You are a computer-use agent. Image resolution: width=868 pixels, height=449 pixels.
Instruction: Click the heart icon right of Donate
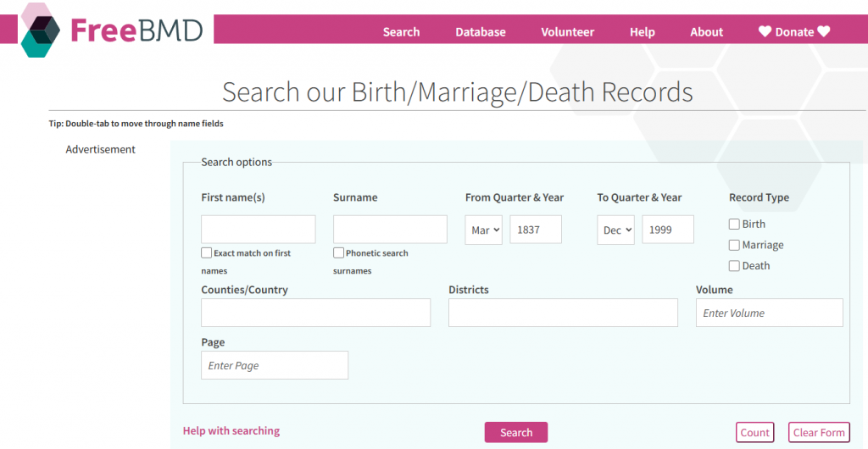823,32
